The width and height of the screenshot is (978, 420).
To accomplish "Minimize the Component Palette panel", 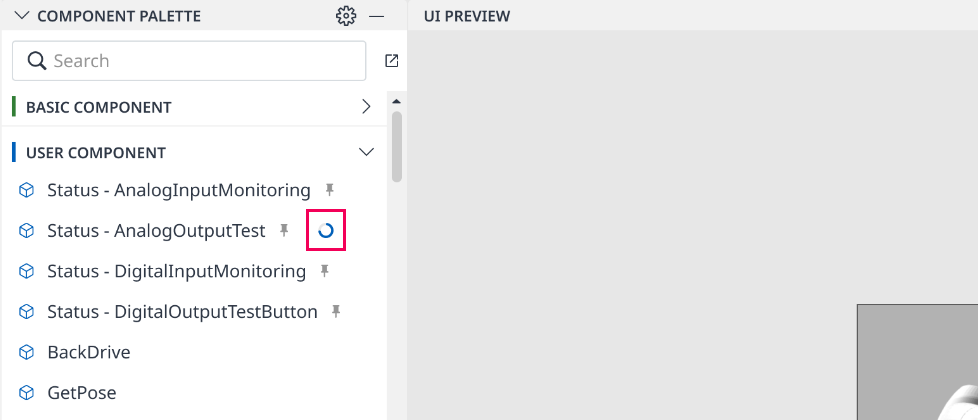I will 377,16.
